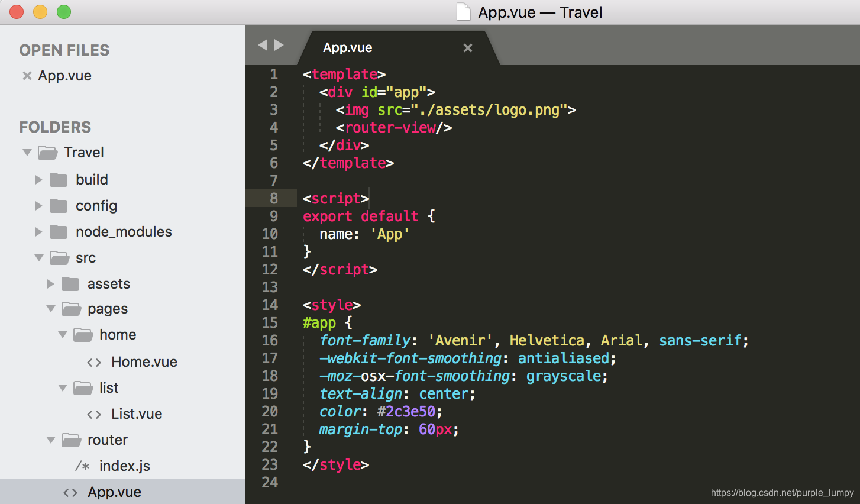Image resolution: width=860 pixels, height=504 pixels.
Task: Click the 'App' name string in code
Action: 390,234
